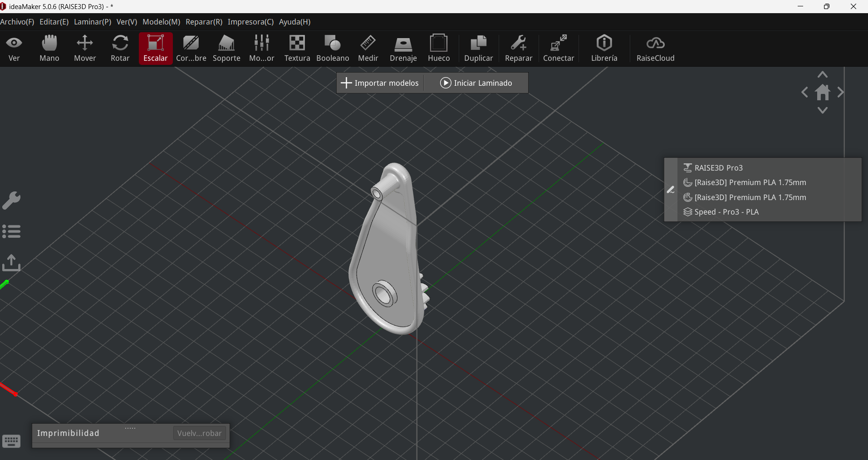Open the Conectar connect tool
Screen dimensions: 868x460
pyautogui.click(x=559, y=49)
